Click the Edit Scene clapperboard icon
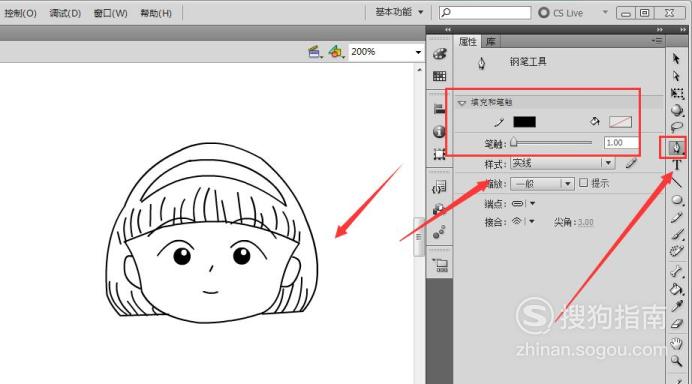Viewport: 692px width, 384px height. 315,52
